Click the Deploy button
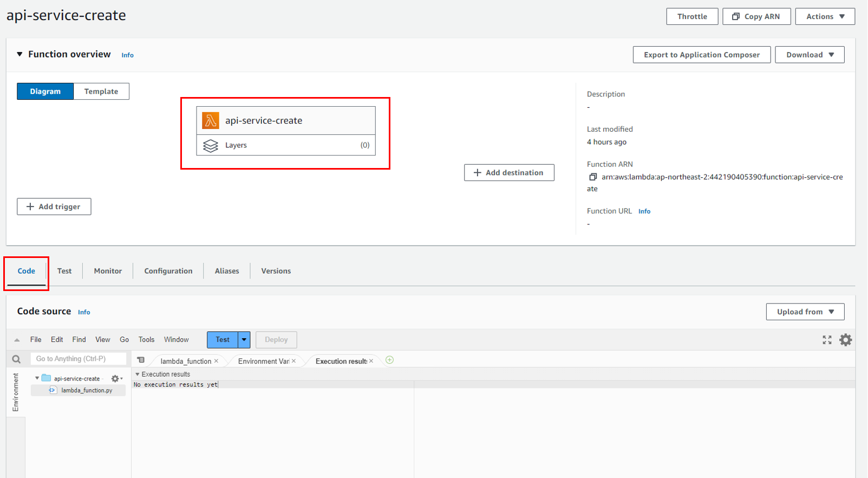The height and width of the screenshot is (478, 868). 276,340
